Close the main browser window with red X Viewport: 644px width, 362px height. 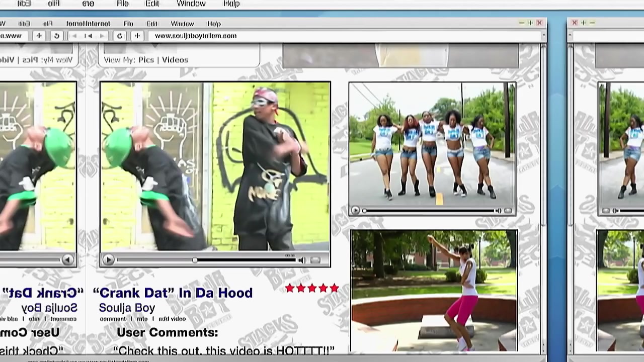coord(539,23)
